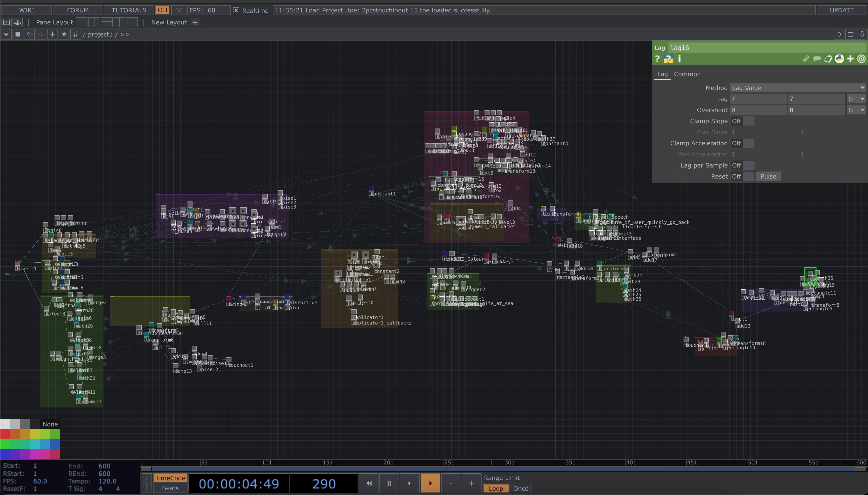Play timeline in reverse
The width and height of the screenshot is (868, 495).
409,483
